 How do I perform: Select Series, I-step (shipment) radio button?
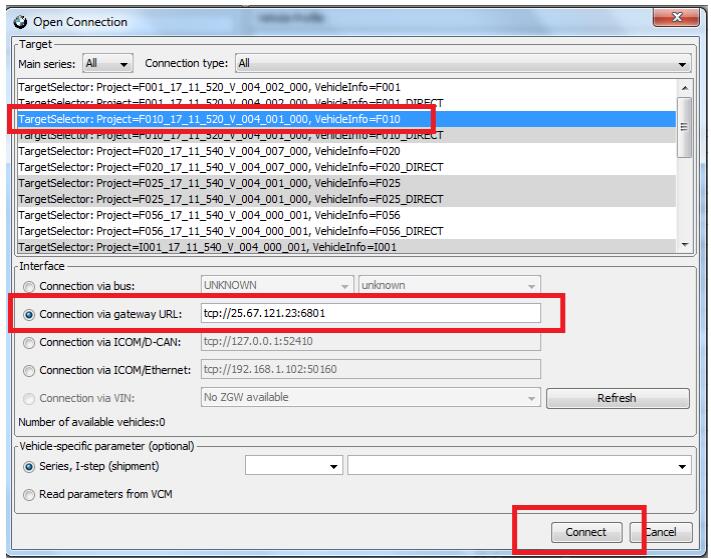[x=29, y=467]
